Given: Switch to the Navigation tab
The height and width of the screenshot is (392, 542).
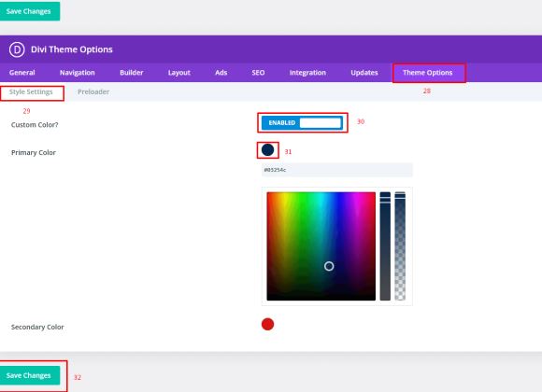Looking at the screenshot, I should coord(77,73).
